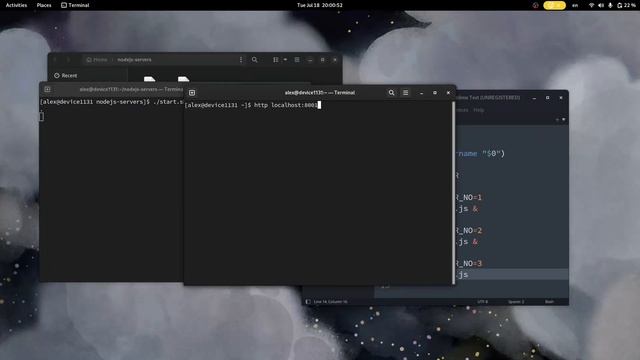Open the en keyboard layout menu
The width and height of the screenshot is (640, 360).
[575, 5]
